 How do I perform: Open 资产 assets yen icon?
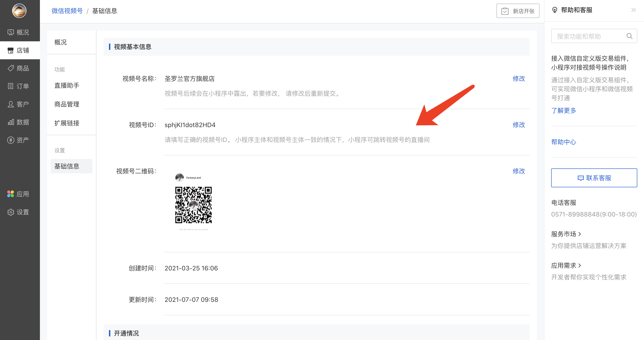tap(11, 140)
